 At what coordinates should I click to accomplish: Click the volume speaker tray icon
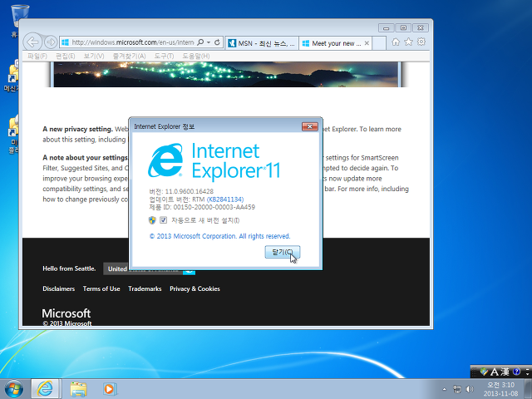tap(470, 389)
